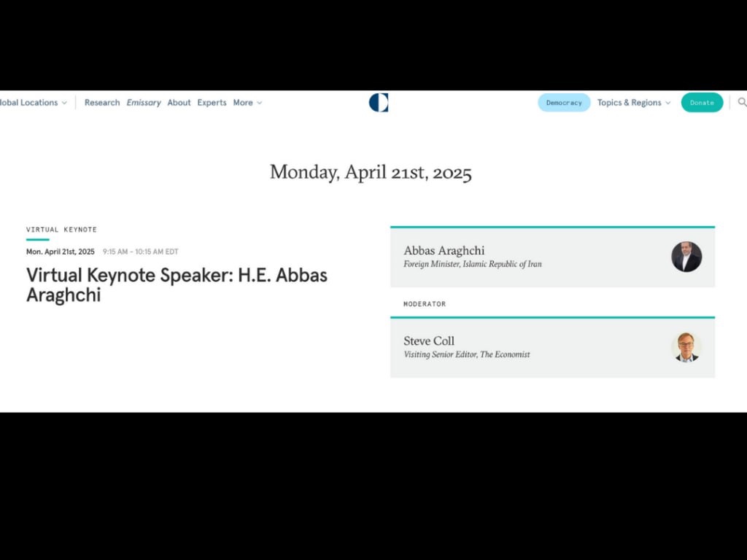Screen dimensions: 747x560
Task: Open the Experts navigation item
Action: [x=212, y=103]
